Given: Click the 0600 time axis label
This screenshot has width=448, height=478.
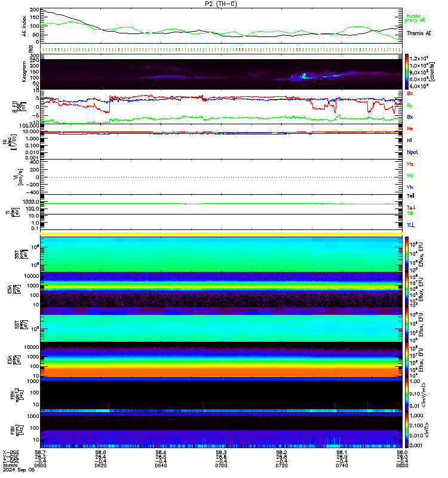Looking at the screenshot, I should 40,465.
